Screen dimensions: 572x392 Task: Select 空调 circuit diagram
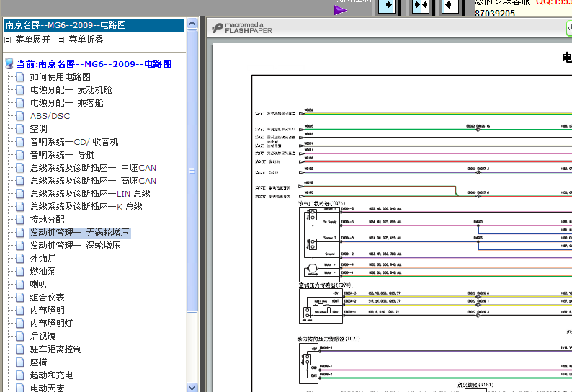39,129
